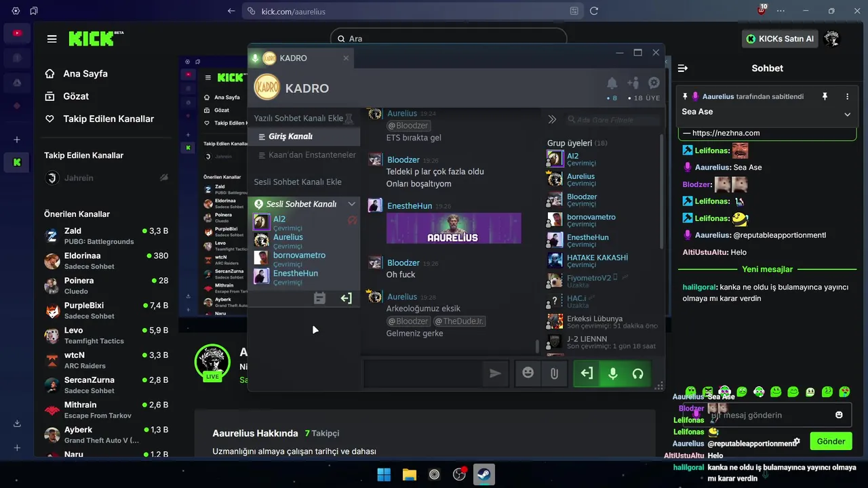868x488 pixels.
Task: Go back using browser back arrow
Action: [x=231, y=11]
